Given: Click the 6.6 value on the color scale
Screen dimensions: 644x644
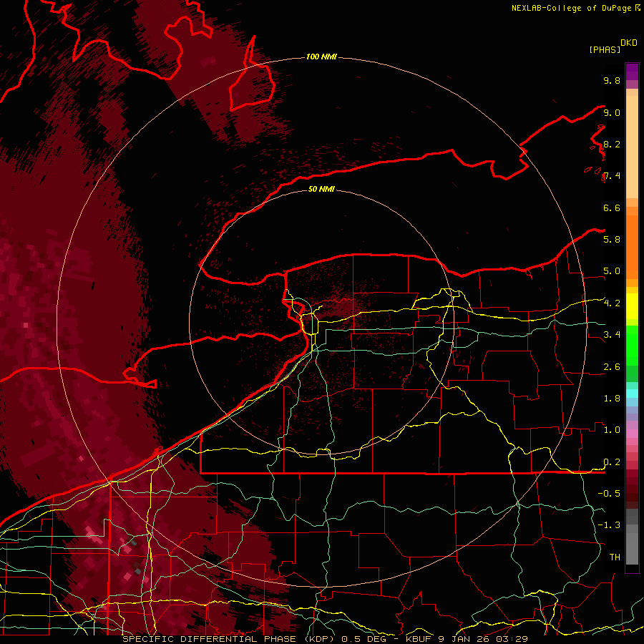Looking at the screenshot, I should 612,208.
